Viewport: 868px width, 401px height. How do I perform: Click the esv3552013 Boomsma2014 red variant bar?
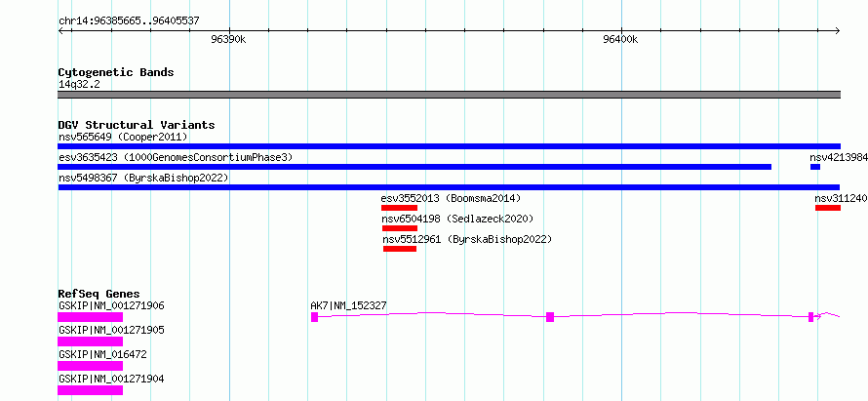(x=399, y=208)
